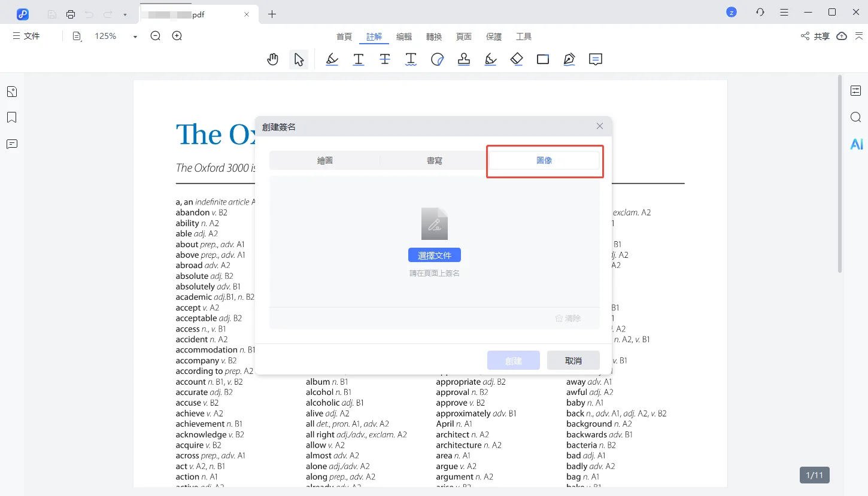
Task: Switch to the 繪圖 signature tab
Action: [324, 161]
